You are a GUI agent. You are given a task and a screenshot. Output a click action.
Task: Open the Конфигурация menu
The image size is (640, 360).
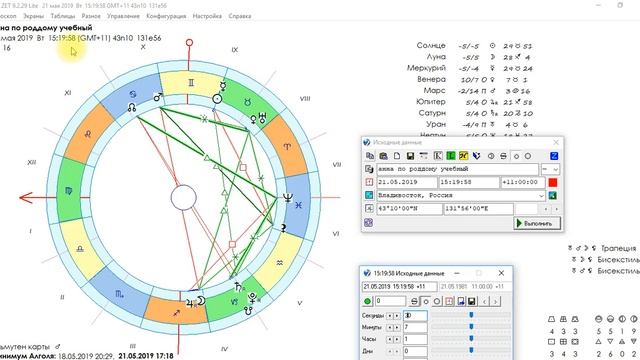[166, 16]
